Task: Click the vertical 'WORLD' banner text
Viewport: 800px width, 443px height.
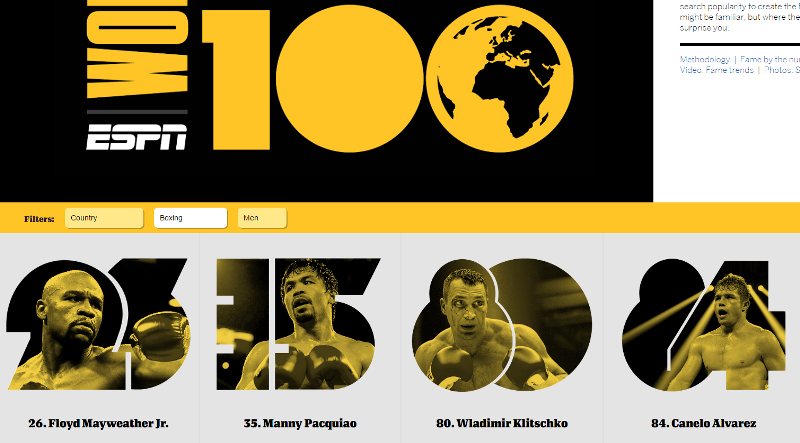Action: point(137,49)
